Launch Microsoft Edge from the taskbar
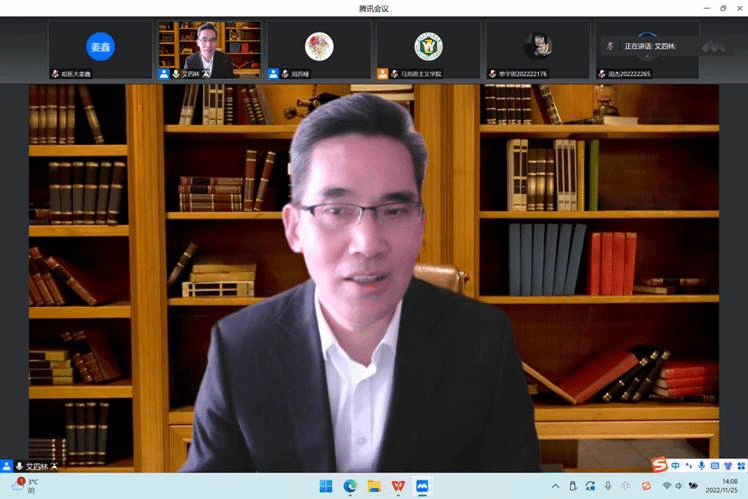 click(x=350, y=486)
